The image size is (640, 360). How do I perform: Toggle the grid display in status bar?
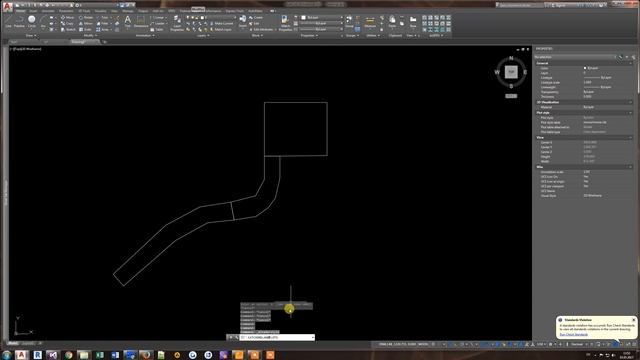tap(433, 344)
